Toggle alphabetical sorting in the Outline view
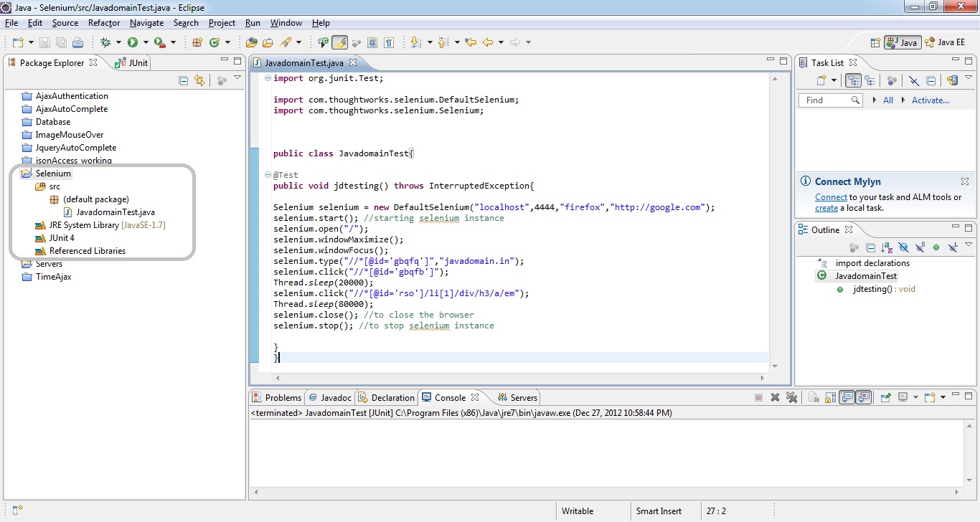Viewport: 980px width, 522px height. point(888,247)
